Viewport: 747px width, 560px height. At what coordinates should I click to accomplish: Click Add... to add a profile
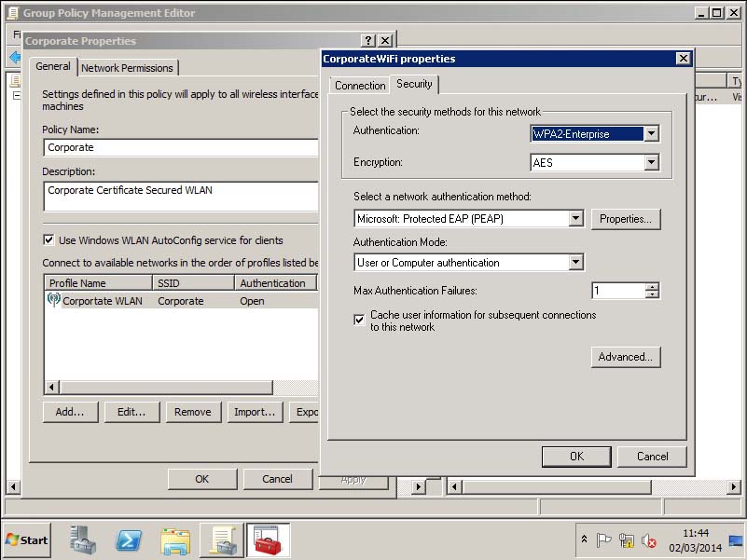[70, 412]
